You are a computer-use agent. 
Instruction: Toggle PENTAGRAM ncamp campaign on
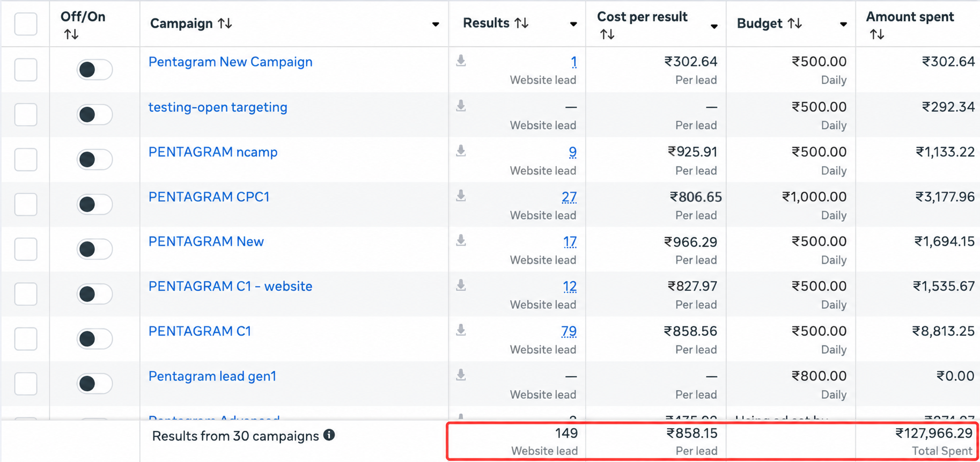[94, 159]
